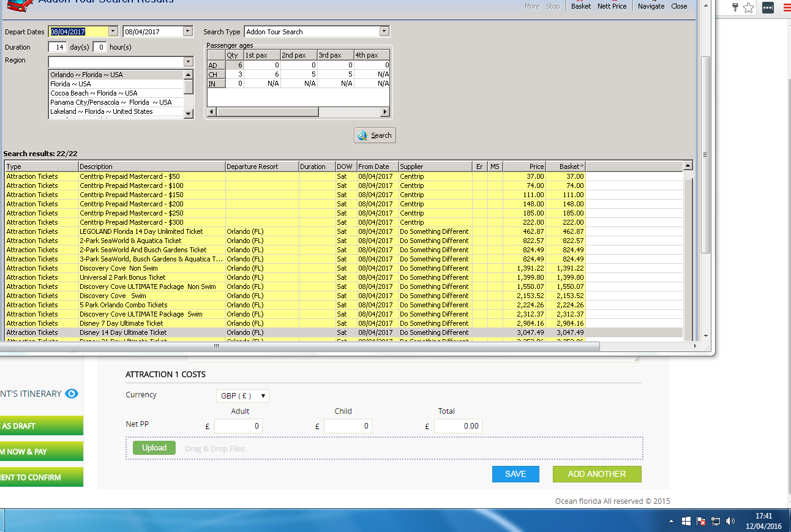The width and height of the screenshot is (791, 532).
Task: Click the TO CONFIRM green button
Action: click(x=42, y=478)
